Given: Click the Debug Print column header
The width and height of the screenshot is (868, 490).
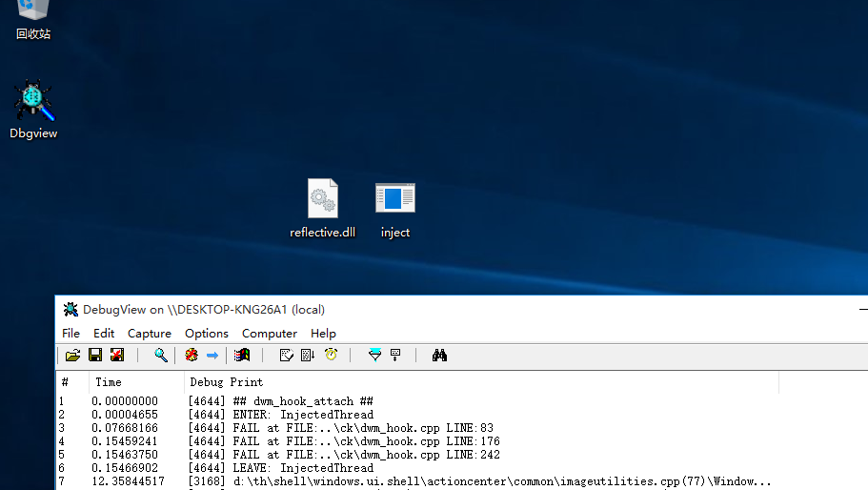Looking at the screenshot, I should point(227,381).
